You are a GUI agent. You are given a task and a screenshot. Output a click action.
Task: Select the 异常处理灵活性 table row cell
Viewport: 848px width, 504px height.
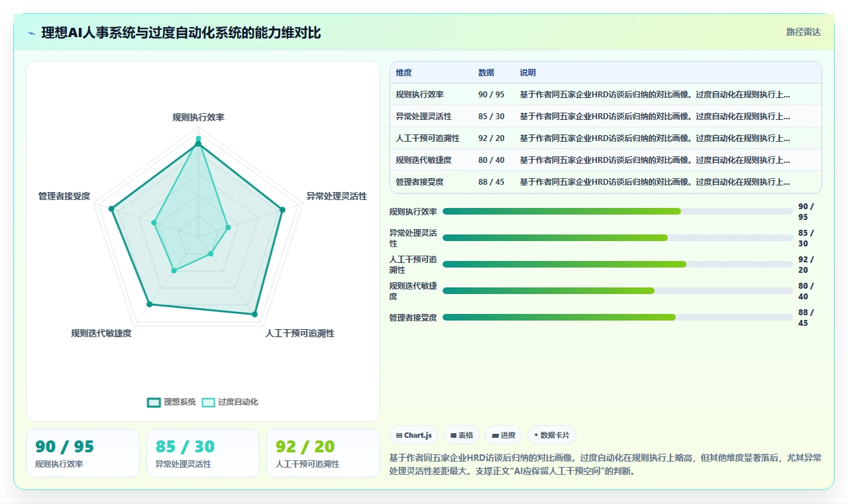click(424, 117)
